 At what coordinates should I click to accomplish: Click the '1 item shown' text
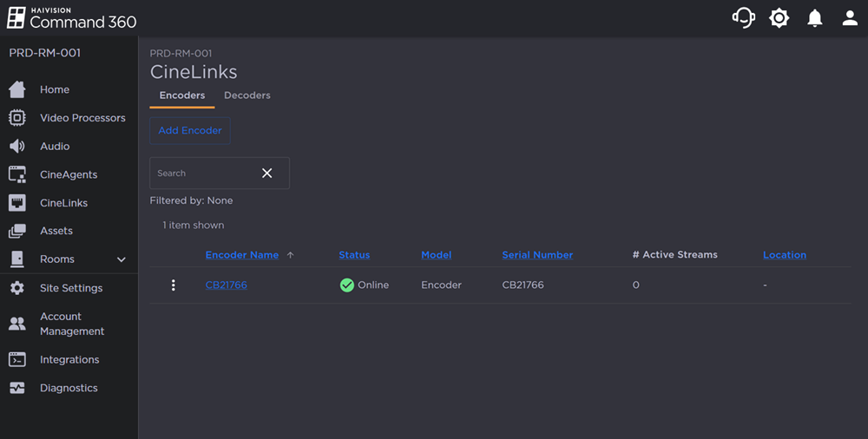click(194, 226)
